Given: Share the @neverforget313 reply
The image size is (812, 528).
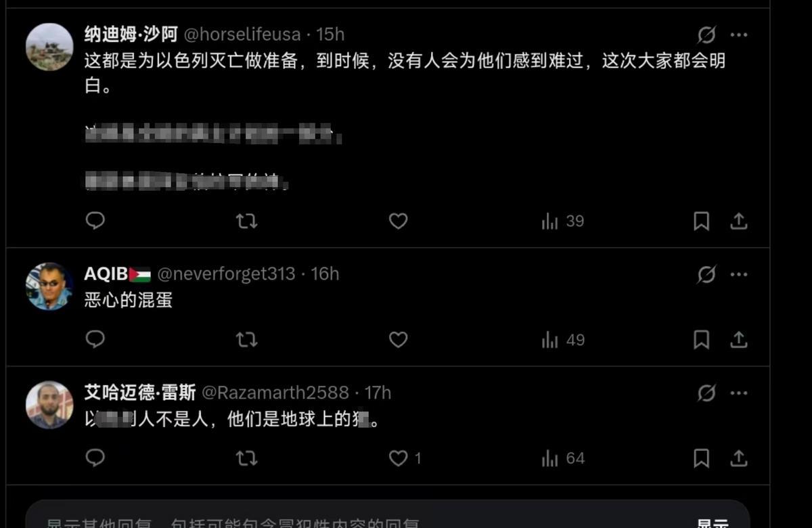Looking at the screenshot, I should tap(739, 339).
